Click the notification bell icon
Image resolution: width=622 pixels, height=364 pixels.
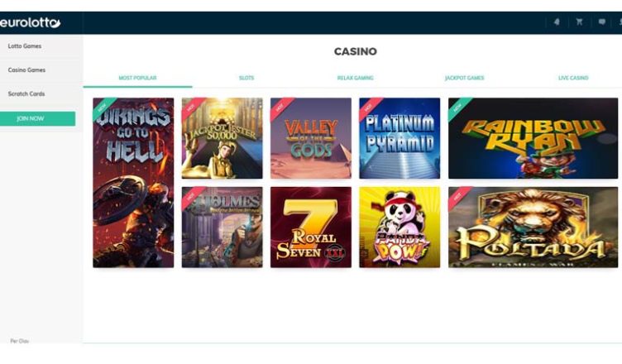[557, 22]
